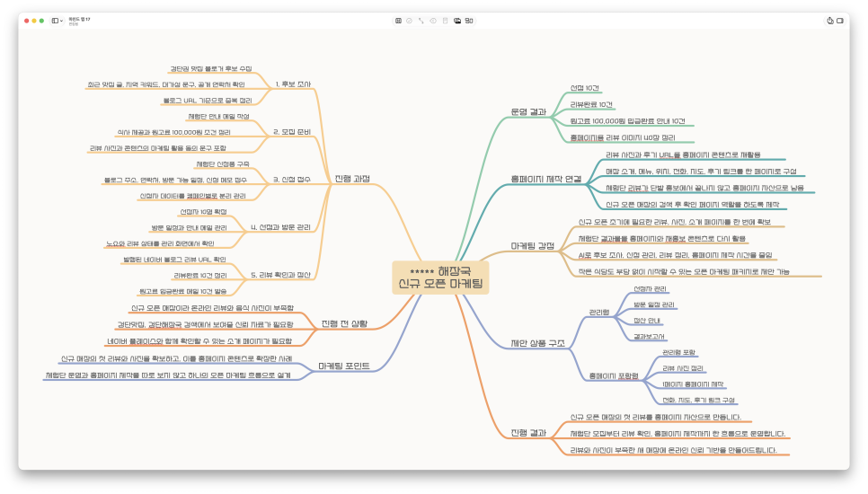Click the document title in the title bar
The height and width of the screenshot is (494, 868).
79,19
